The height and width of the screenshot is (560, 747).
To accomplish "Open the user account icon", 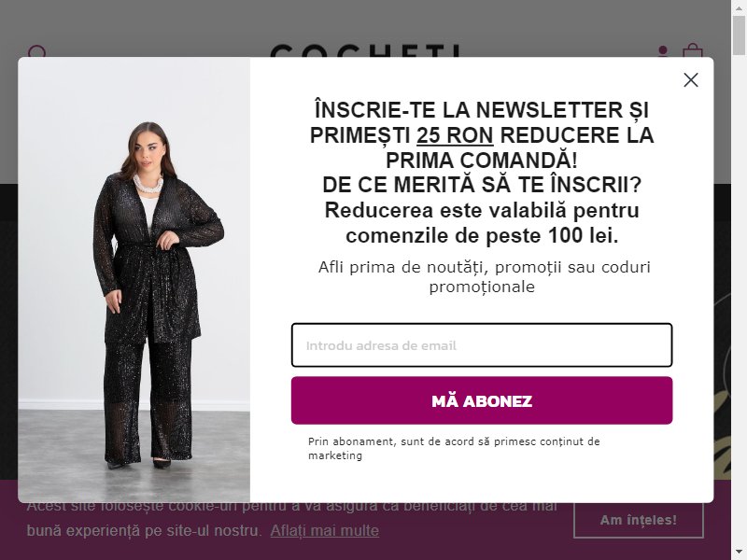I will (x=663, y=51).
